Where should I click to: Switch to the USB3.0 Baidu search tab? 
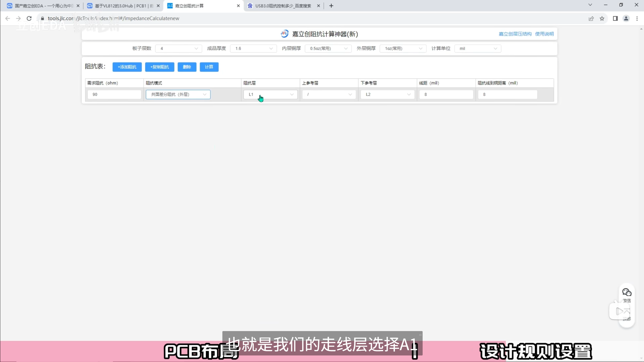283,6
